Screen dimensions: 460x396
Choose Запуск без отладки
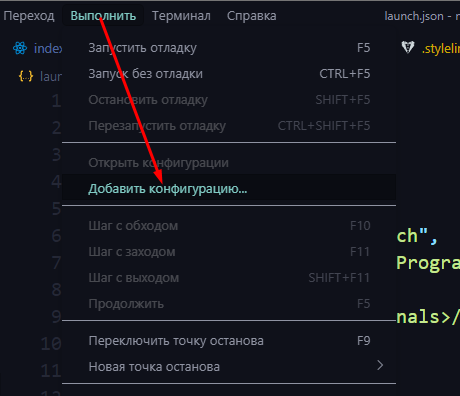pos(229,74)
